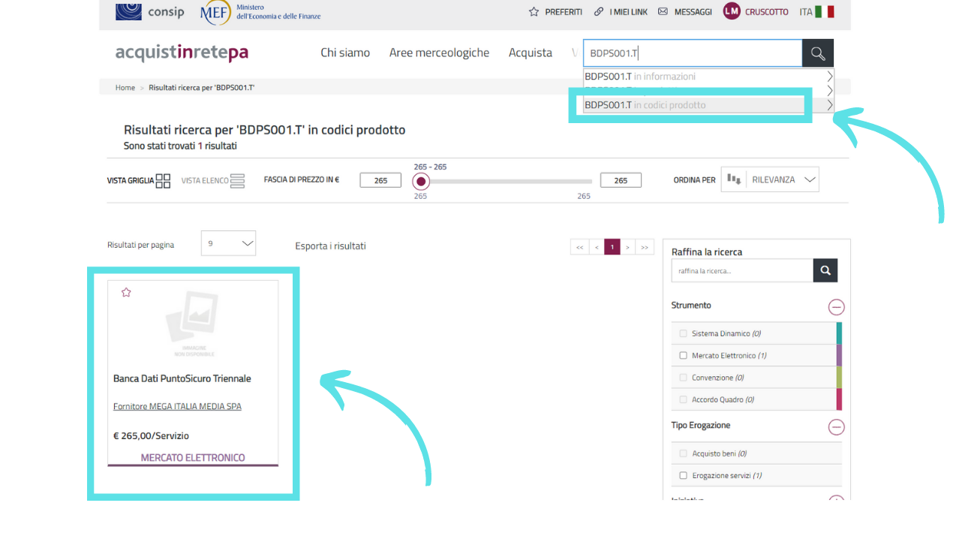This screenshot has height=542, width=980.
Task: Switch to Vista Elenco list icon
Action: [x=237, y=181]
